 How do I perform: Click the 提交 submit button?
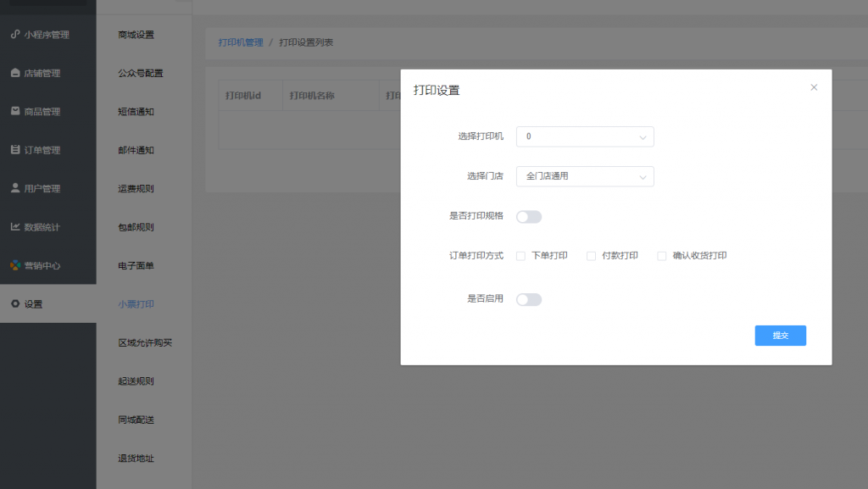(x=781, y=336)
